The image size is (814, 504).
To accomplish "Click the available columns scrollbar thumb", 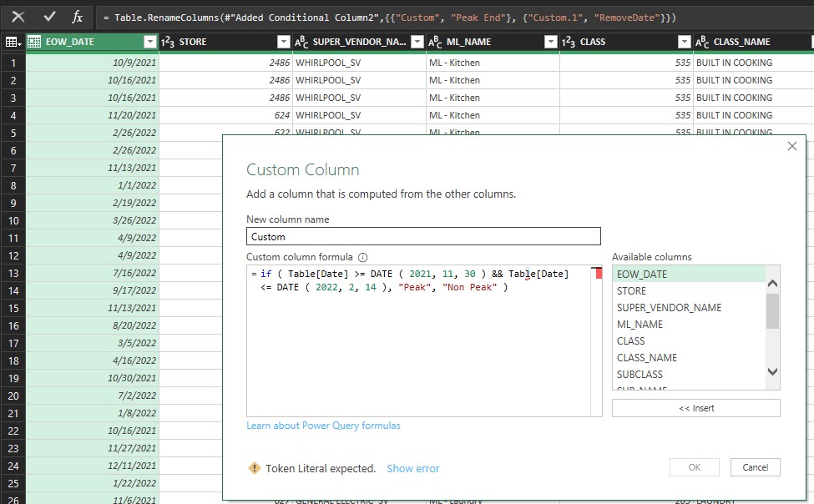I will tap(772, 311).
